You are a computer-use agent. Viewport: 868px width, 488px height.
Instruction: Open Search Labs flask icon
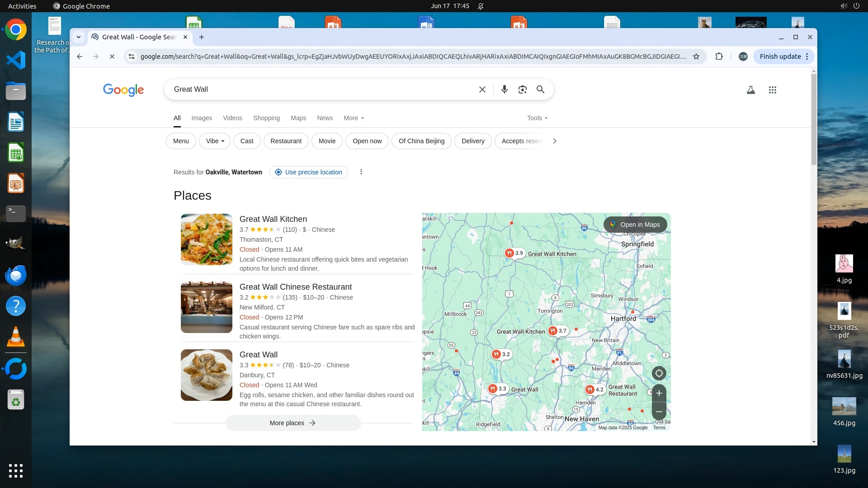click(751, 90)
